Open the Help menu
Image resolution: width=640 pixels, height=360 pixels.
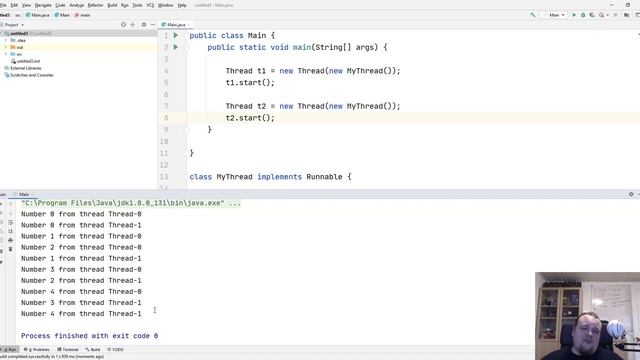[x=182, y=5]
